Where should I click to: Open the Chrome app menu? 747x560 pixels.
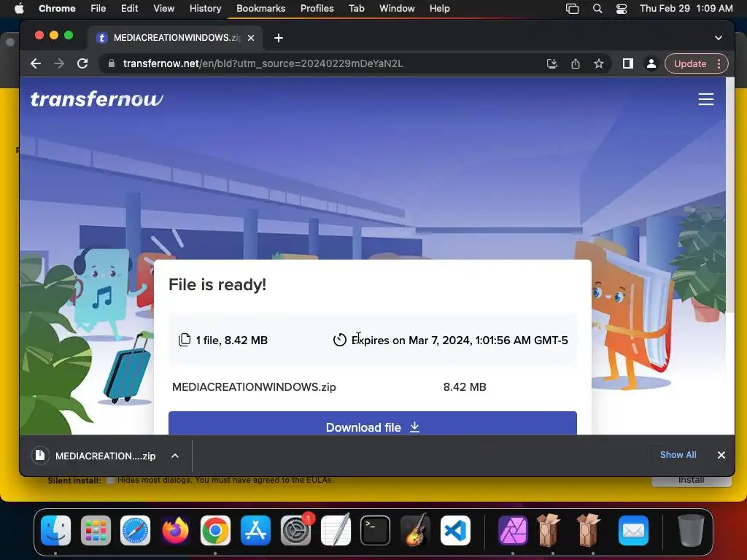(x=57, y=8)
